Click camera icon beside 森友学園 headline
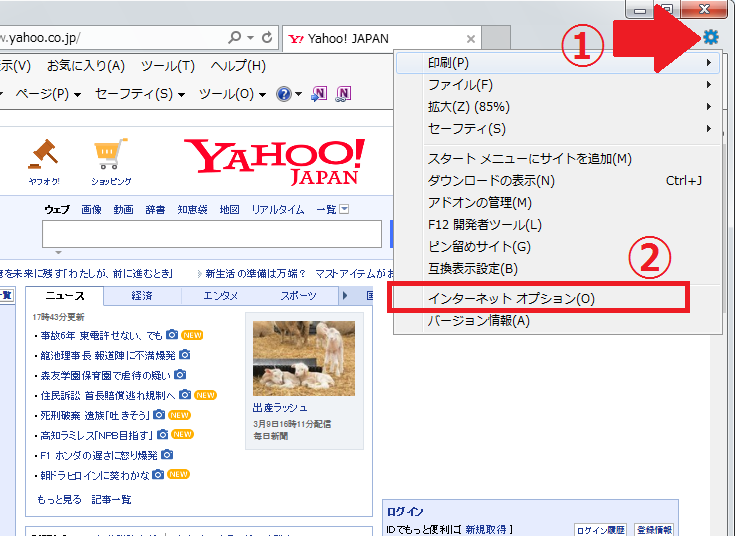Screen dimensions: 735x536 [180, 375]
